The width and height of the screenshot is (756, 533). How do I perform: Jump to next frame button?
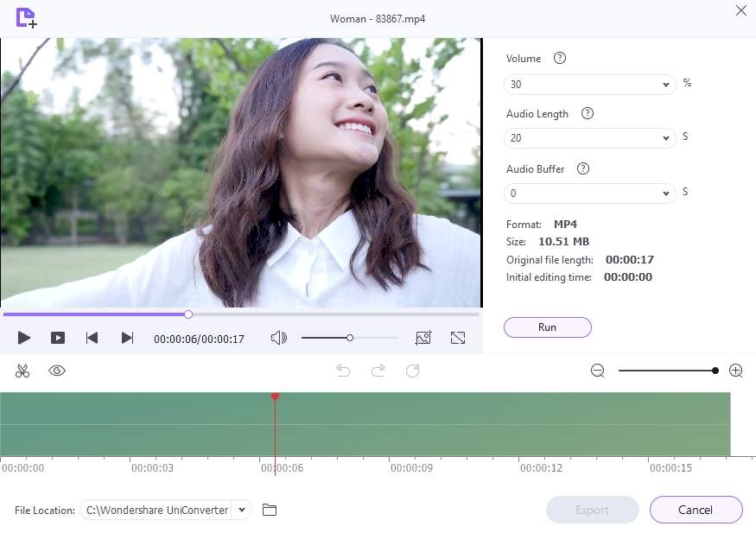click(x=127, y=338)
